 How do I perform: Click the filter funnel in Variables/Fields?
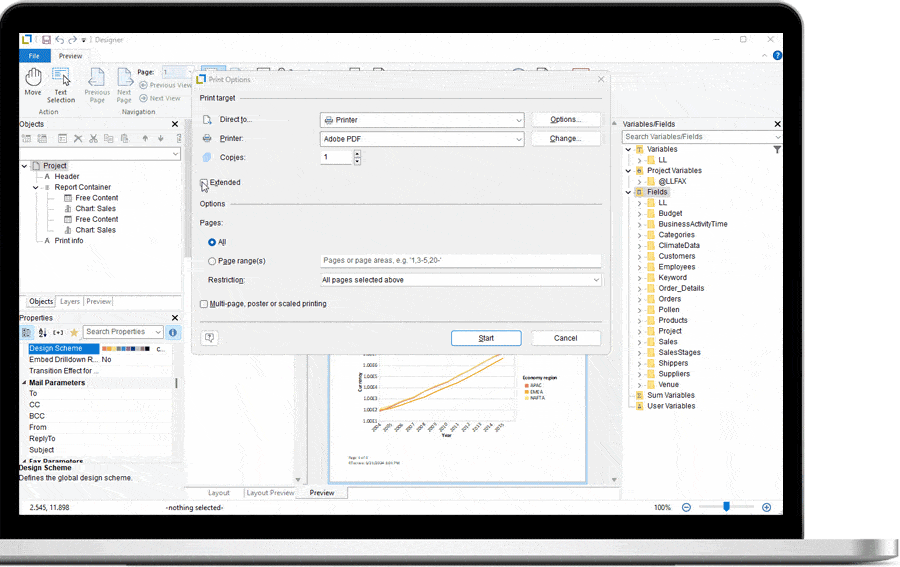point(777,150)
